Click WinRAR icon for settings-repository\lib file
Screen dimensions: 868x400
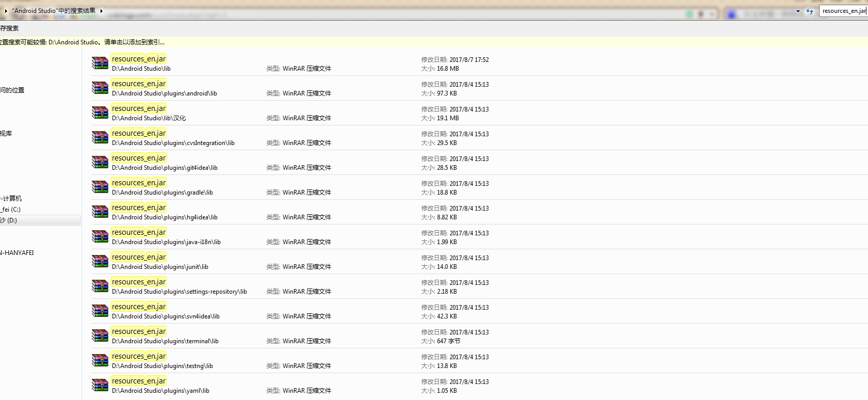100,286
